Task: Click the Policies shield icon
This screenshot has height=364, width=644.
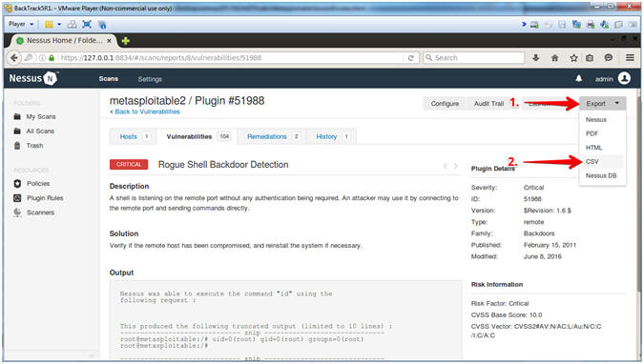Action: tap(17, 184)
